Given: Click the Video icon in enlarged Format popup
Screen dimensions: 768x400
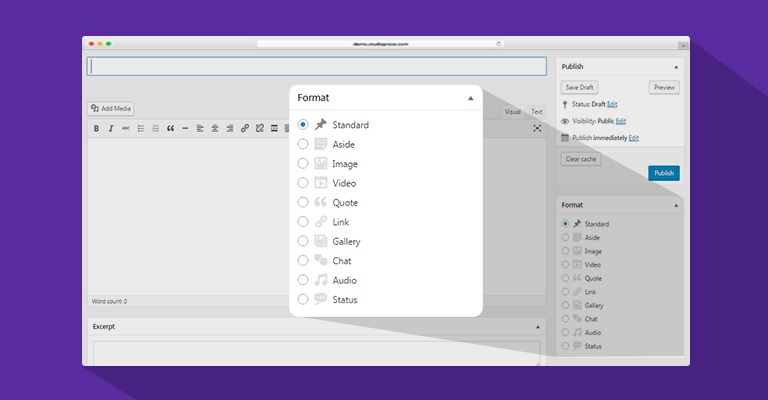Looking at the screenshot, I should pyautogui.click(x=321, y=183).
